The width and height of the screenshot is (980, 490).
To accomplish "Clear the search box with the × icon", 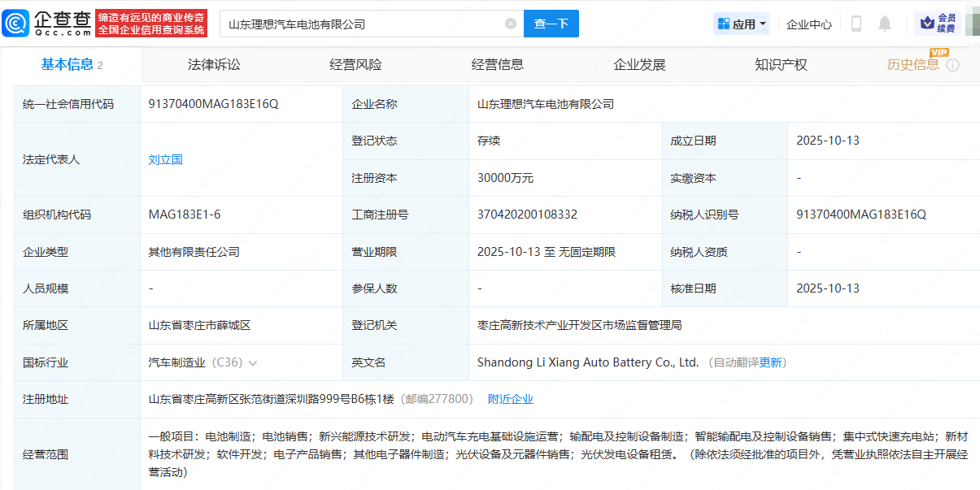I will 511,24.
